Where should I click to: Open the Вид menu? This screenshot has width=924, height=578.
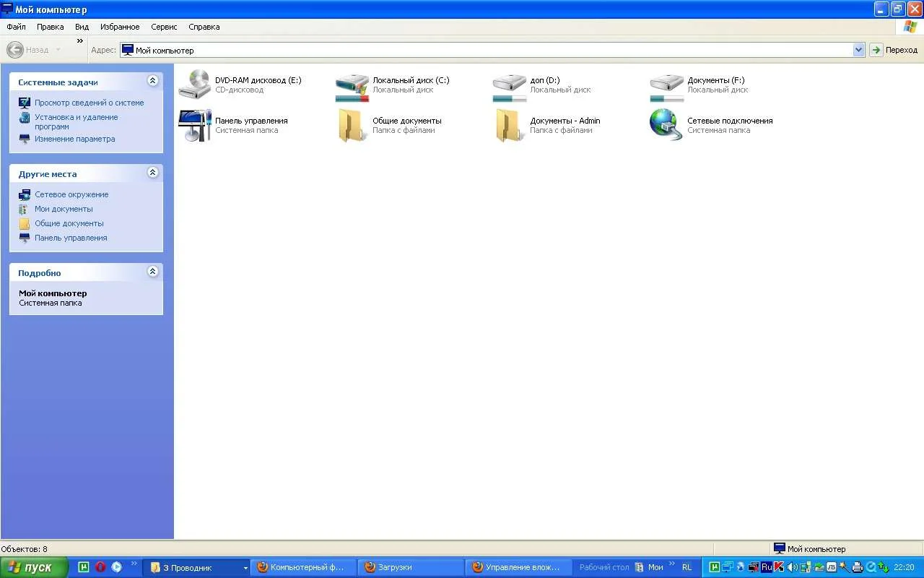click(82, 27)
